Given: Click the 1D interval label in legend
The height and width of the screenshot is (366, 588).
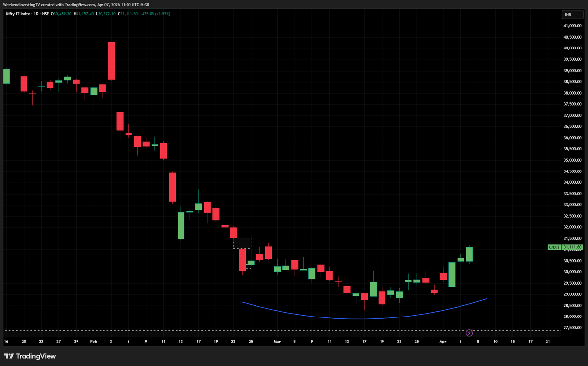Looking at the screenshot, I should pos(36,14).
